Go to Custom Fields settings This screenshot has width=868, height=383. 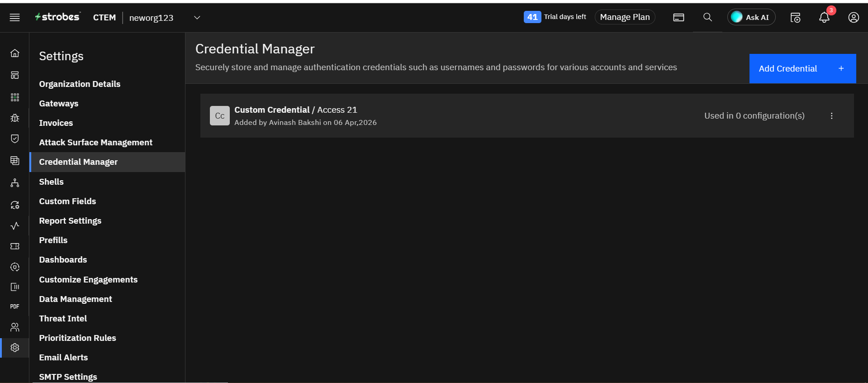(67, 201)
